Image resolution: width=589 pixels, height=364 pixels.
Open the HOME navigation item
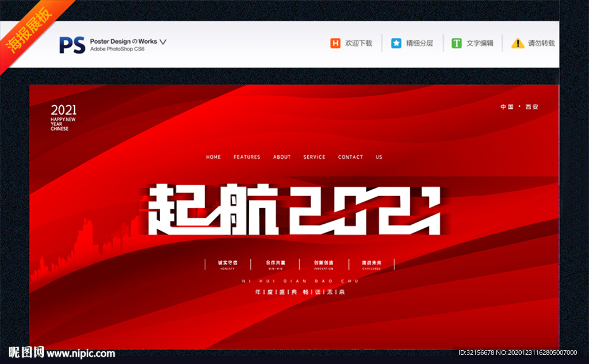213,157
